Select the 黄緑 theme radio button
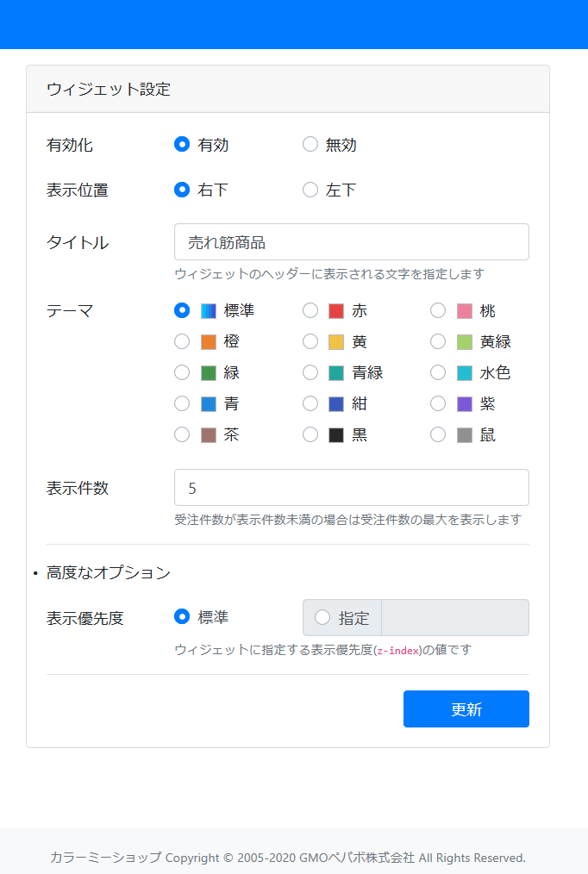 tap(438, 341)
